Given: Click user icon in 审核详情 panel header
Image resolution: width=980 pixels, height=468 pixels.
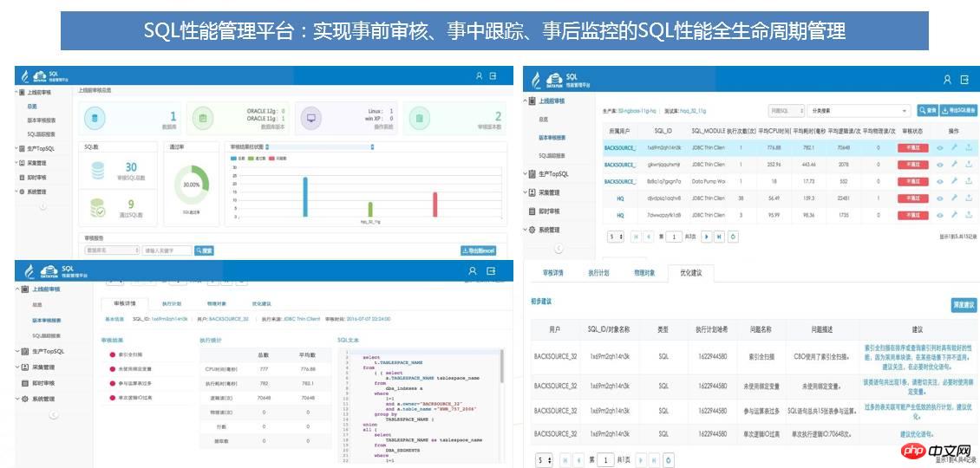Looking at the screenshot, I should click(473, 271).
